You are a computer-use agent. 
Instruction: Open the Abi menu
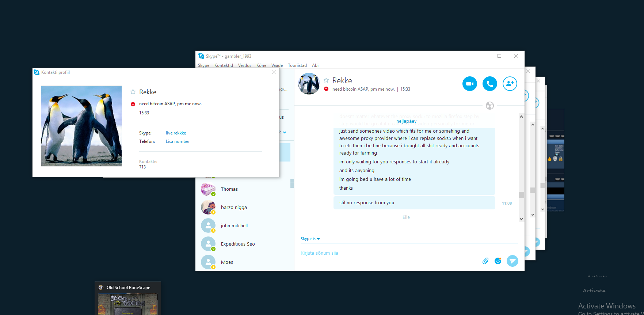pos(315,65)
